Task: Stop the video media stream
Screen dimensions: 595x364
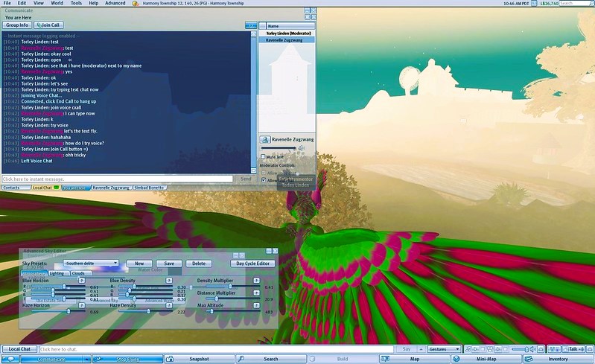Action: tap(506, 349)
